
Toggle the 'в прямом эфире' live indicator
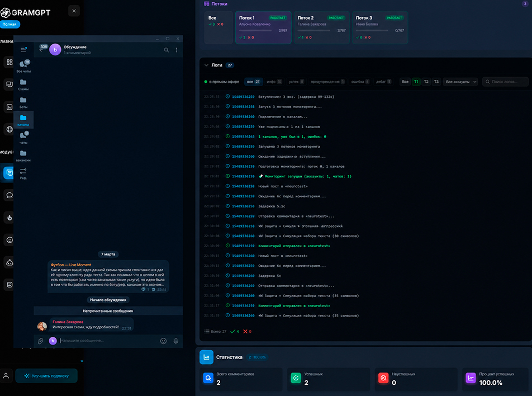[x=222, y=82]
